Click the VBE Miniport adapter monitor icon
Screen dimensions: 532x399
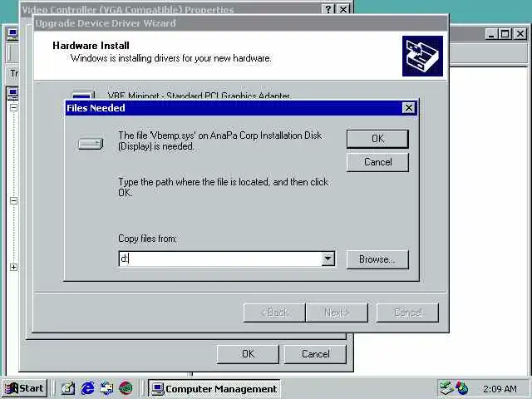(x=82, y=96)
